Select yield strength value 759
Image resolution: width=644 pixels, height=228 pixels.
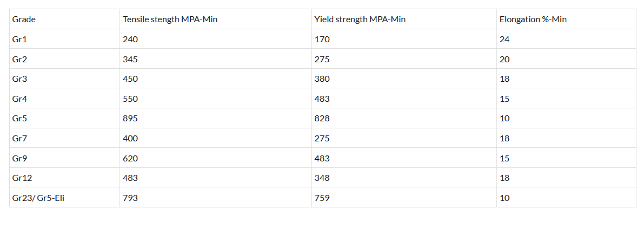tap(322, 198)
